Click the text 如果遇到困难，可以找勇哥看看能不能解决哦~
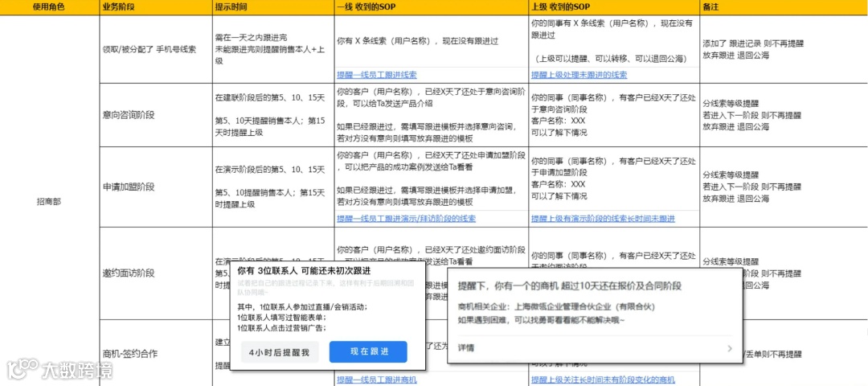The height and width of the screenshot is (386, 868). [542, 319]
